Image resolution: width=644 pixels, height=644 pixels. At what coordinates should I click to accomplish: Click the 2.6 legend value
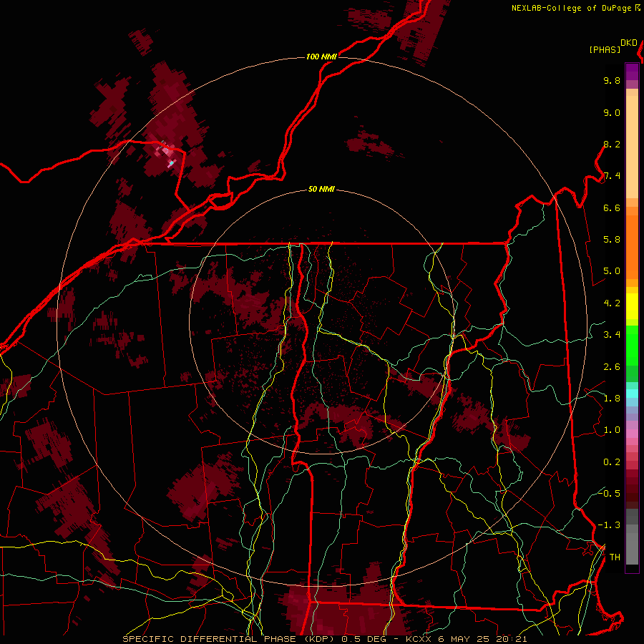612,367
